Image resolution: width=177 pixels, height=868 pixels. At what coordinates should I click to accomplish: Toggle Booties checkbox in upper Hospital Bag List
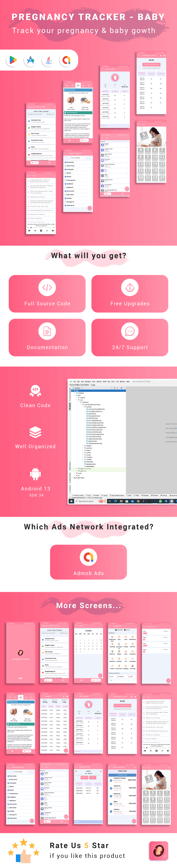point(65,173)
